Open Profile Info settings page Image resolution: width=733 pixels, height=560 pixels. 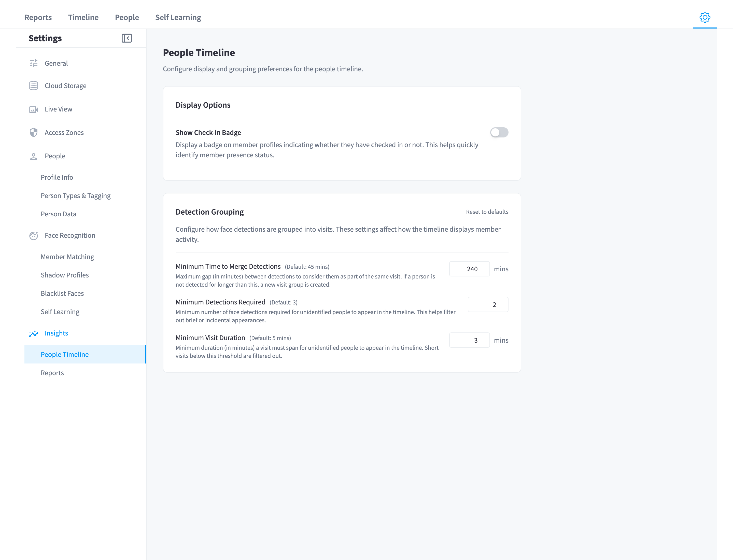pyautogui.click(x=57, y=177)
